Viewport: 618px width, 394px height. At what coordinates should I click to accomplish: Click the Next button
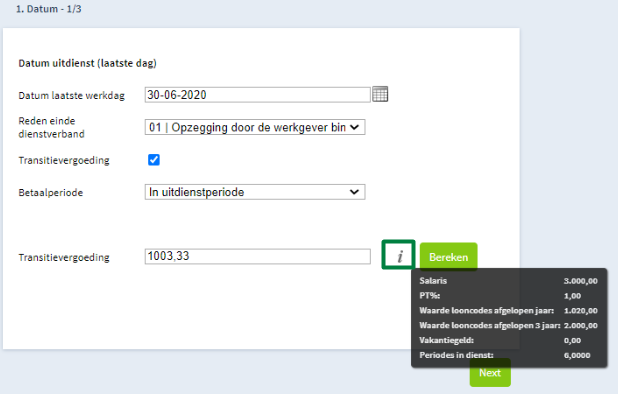click(490, 373)
